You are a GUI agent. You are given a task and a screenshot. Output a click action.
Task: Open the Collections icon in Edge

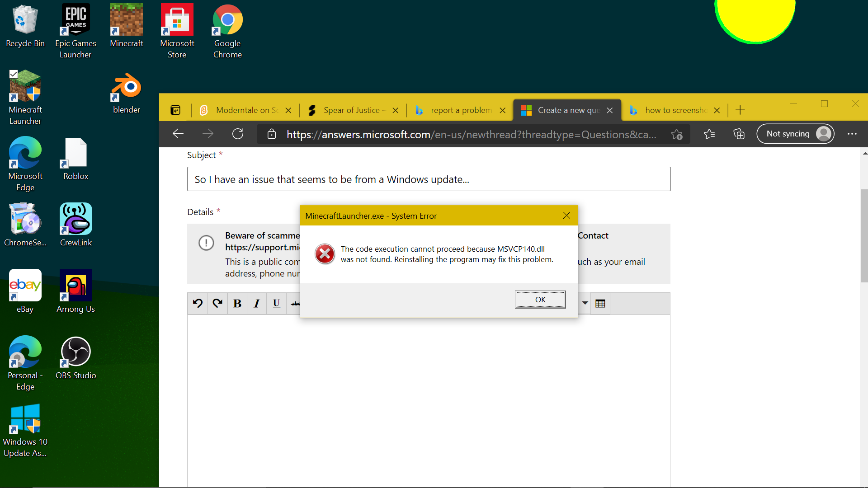pos(739,134)
